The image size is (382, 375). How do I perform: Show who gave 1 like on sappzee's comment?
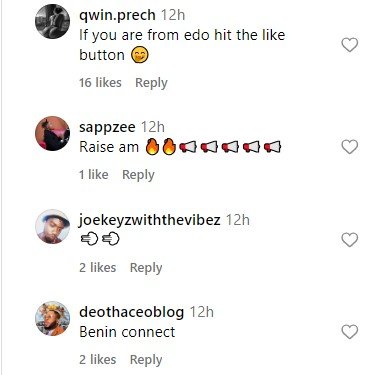coord(94,174)
